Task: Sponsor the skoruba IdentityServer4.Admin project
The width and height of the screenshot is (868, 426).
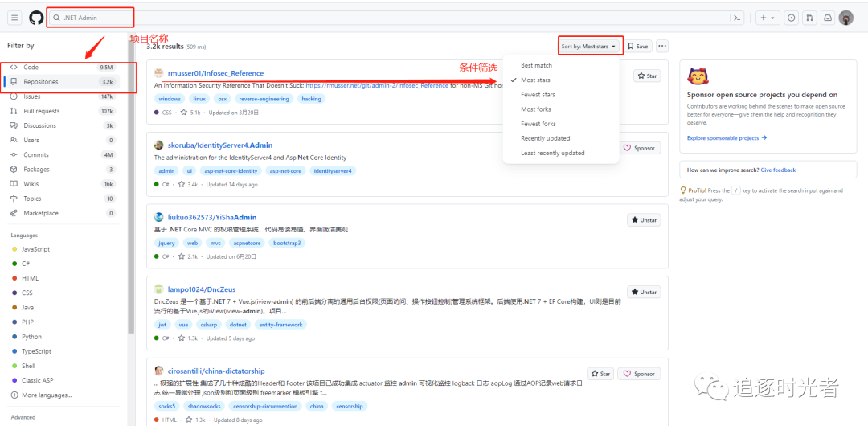Action: [640, 148]
